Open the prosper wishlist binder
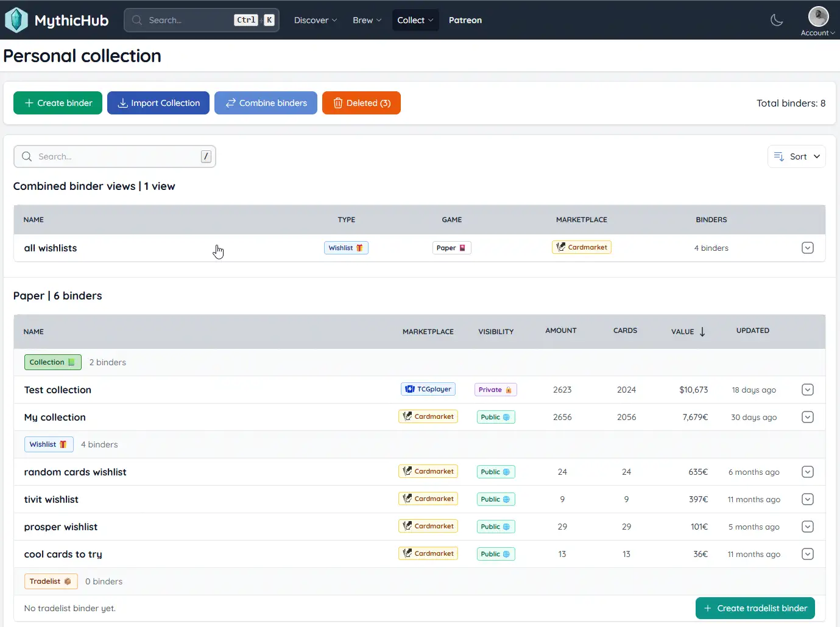 point(61,527)
